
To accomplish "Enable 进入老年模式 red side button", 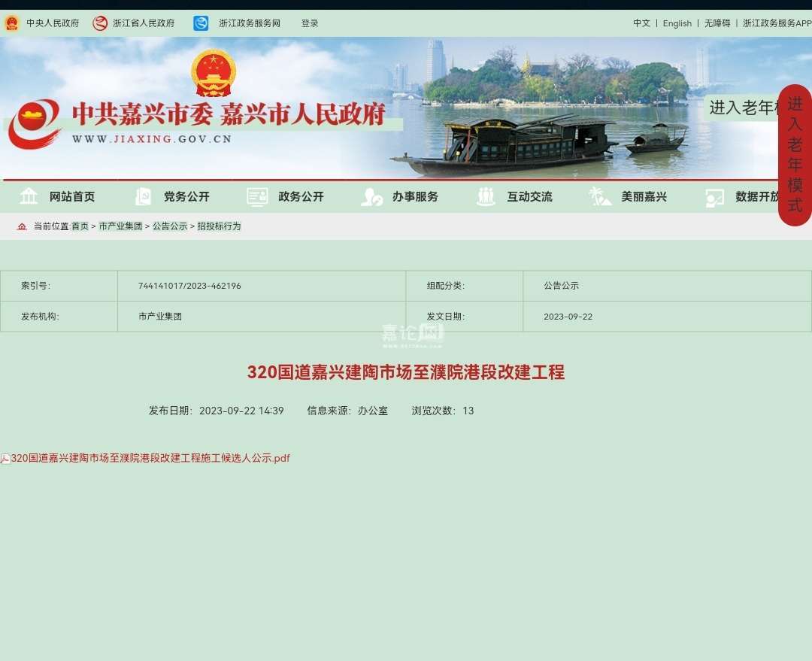I will [795, 155].
